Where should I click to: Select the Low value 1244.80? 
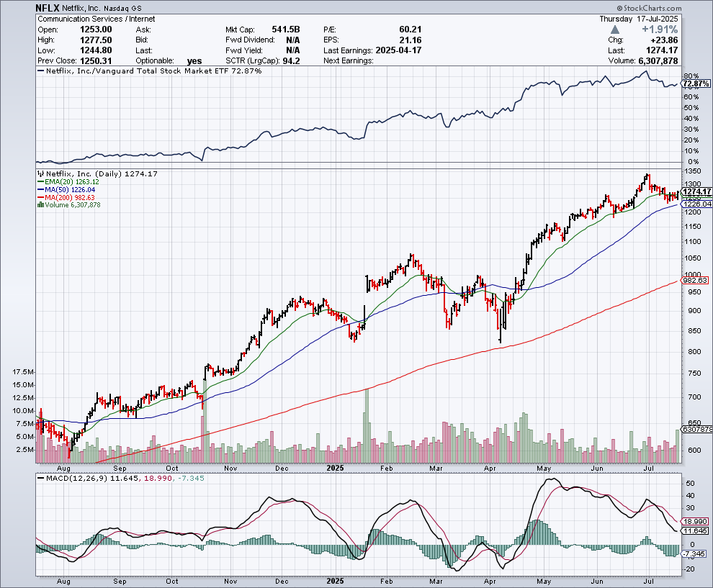(96, 50)
